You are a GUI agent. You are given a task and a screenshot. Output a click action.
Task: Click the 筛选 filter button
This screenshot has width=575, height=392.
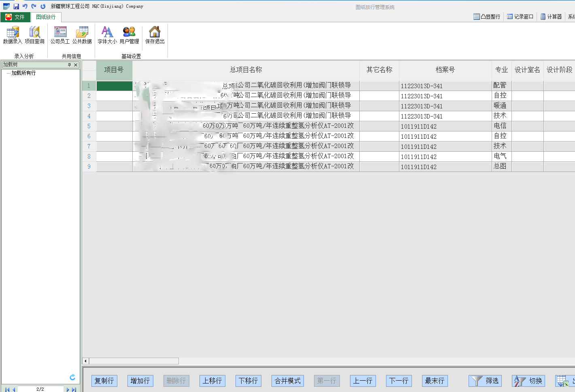(485, 381)
